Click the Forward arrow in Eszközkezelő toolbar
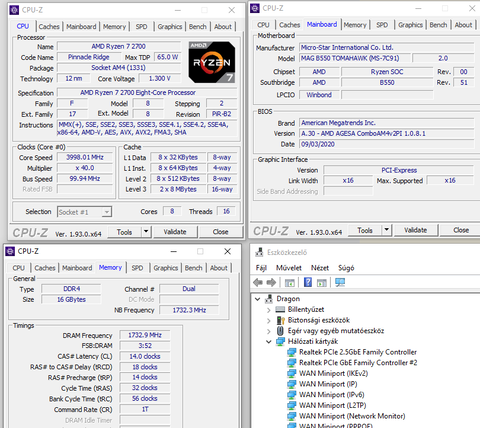The width and height of the screenshot is (480, 428). point(271,283)
